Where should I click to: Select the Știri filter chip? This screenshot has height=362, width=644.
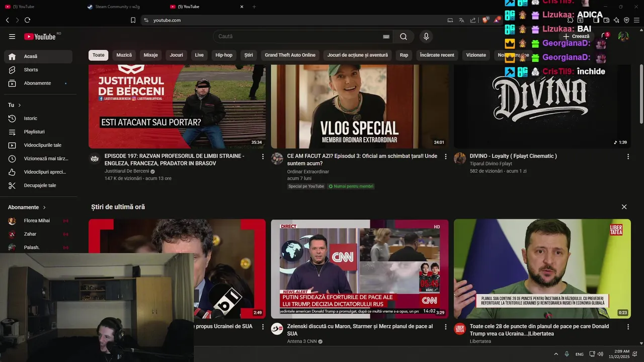[x=249, y=55]
